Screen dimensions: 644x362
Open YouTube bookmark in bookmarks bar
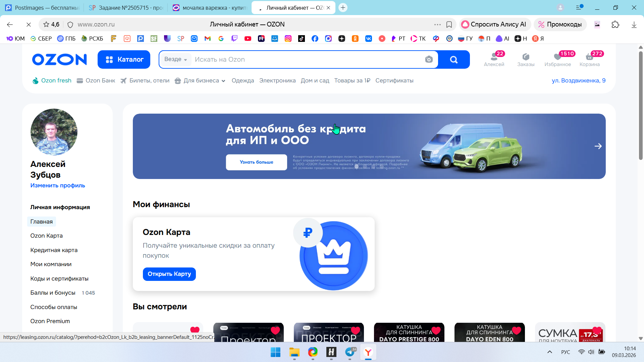coord(248,39)
